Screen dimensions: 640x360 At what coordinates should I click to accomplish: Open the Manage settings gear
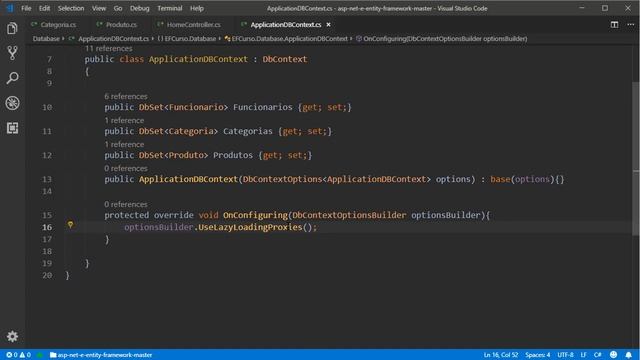(x=12, y=336)
